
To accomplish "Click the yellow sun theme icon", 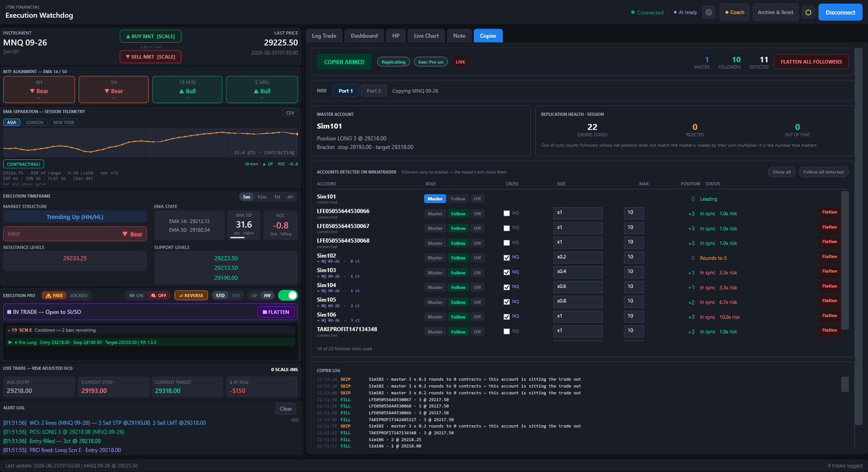I will coord(808,12).
